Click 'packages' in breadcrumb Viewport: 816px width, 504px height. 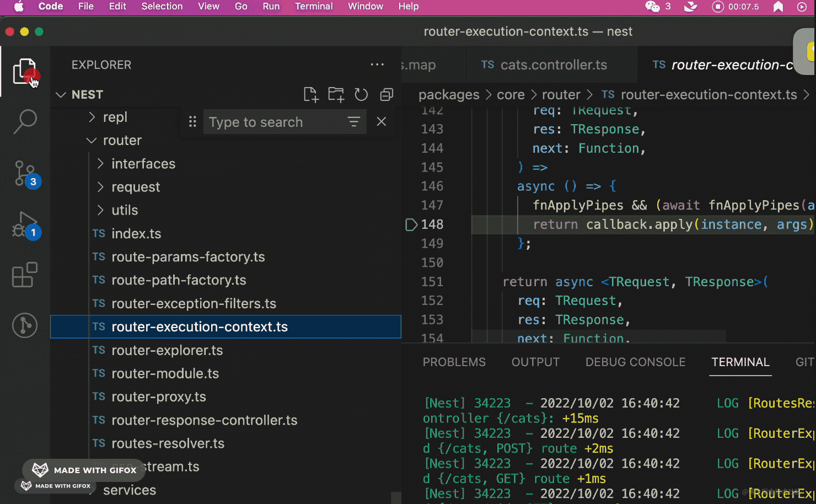click(449, 95)
